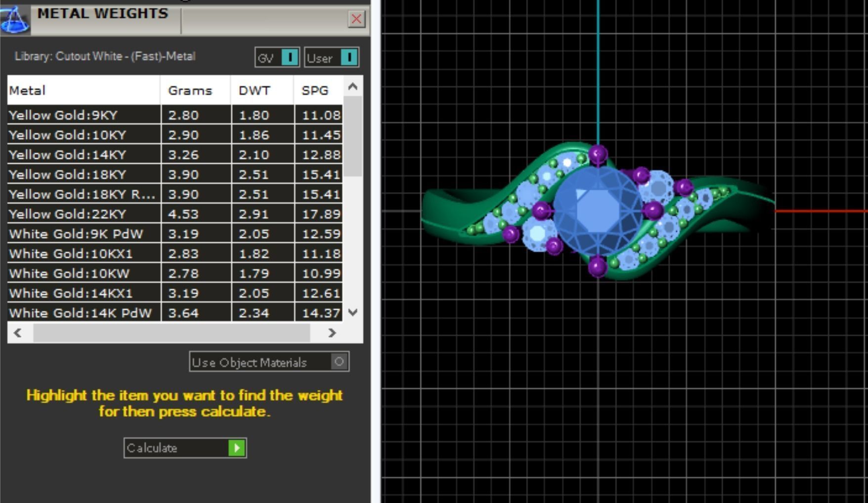Viewport: 868px width, 503px height.
Task: Click the vertical scrollbar thumb
Action: pos(352,137)
